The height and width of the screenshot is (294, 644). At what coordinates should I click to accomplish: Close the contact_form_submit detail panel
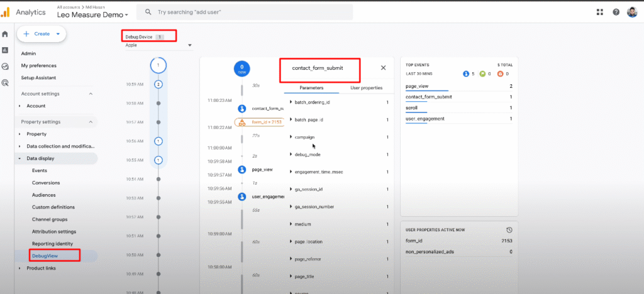[x=383, y=68]
